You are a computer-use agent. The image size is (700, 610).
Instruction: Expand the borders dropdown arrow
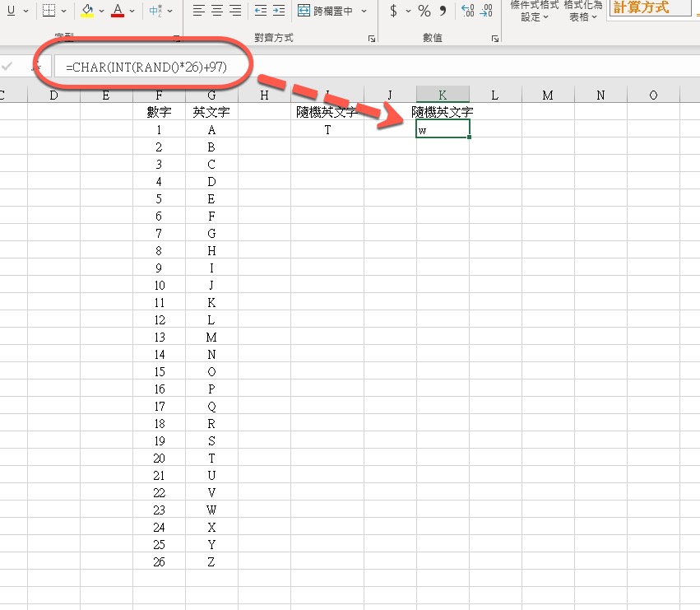tap(64, 11)
